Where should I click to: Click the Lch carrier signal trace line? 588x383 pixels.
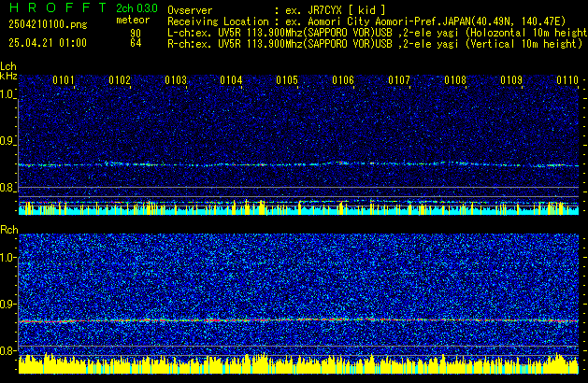298,164
